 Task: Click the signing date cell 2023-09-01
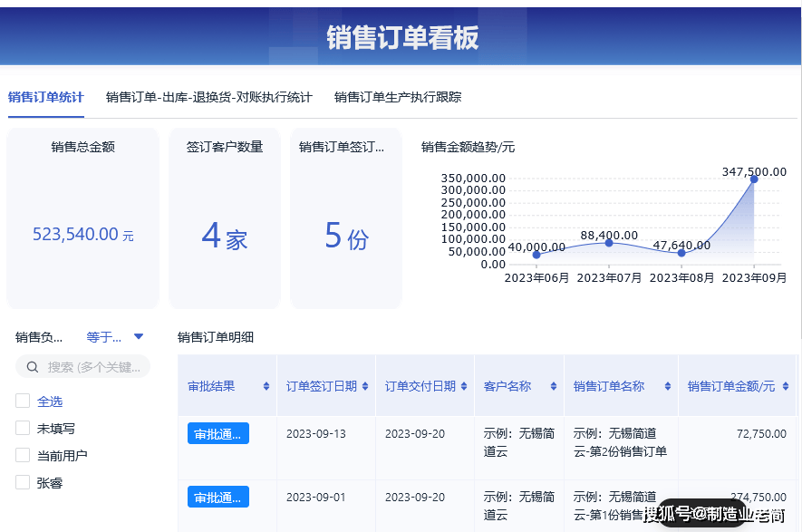pyautogui.click(x=316, y=498)
